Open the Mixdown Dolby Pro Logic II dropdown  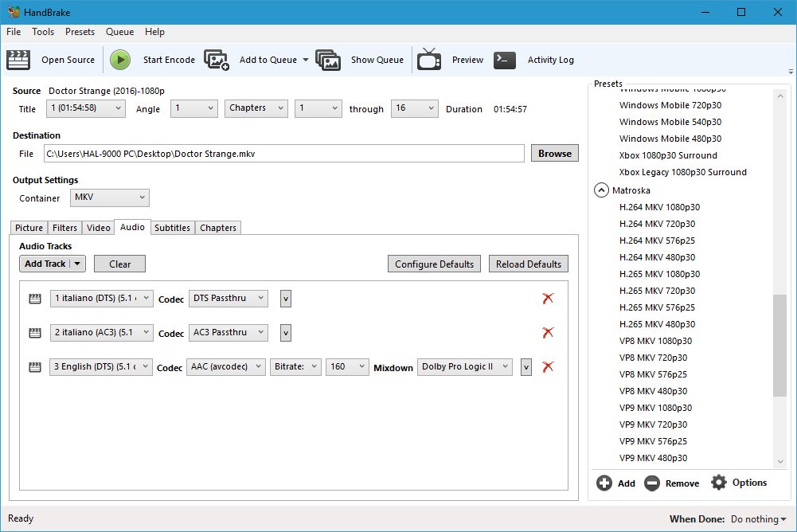465,367
